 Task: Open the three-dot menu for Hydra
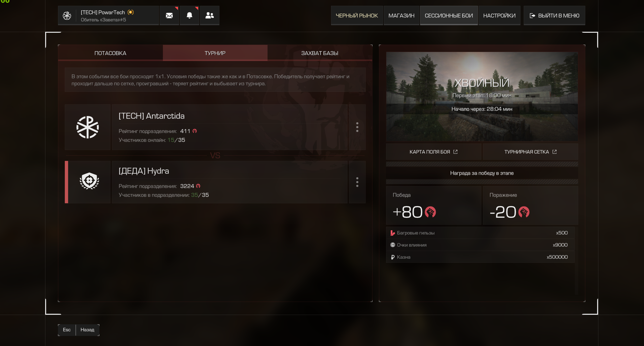pyautogui.click(x=357, y=182)
